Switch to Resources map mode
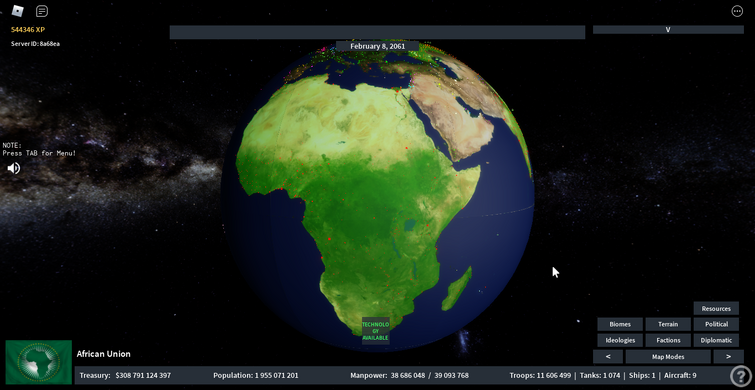755x390 pixels. (716, 309)
